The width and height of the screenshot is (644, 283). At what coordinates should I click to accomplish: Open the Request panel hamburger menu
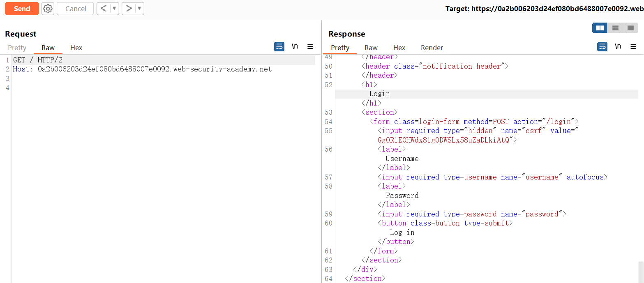point(310,47)
